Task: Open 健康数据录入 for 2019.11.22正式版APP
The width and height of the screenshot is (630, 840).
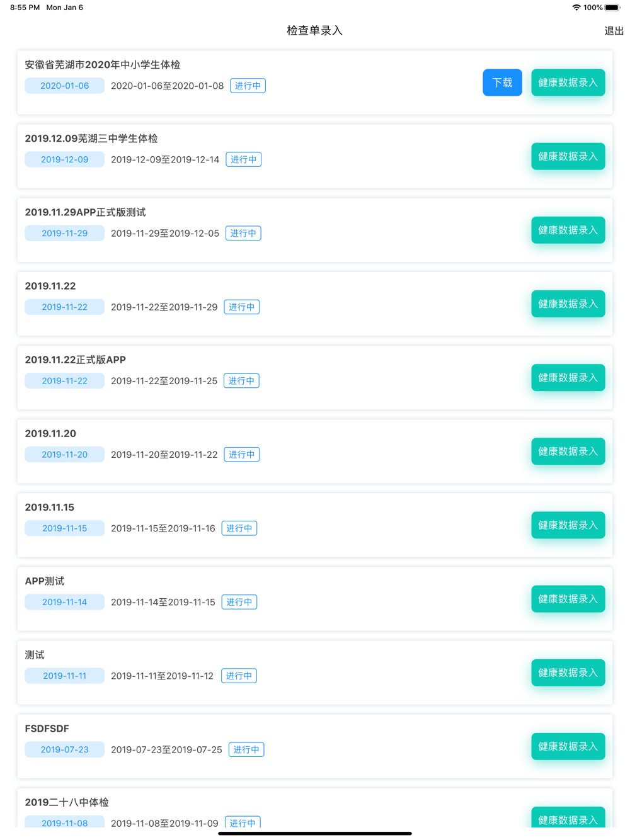Action: pyautogui.click(x=568, y=377)
